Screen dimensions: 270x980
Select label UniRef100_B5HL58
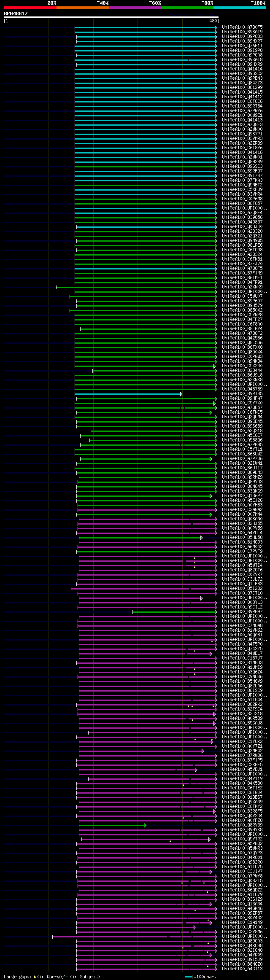[242, 538]
